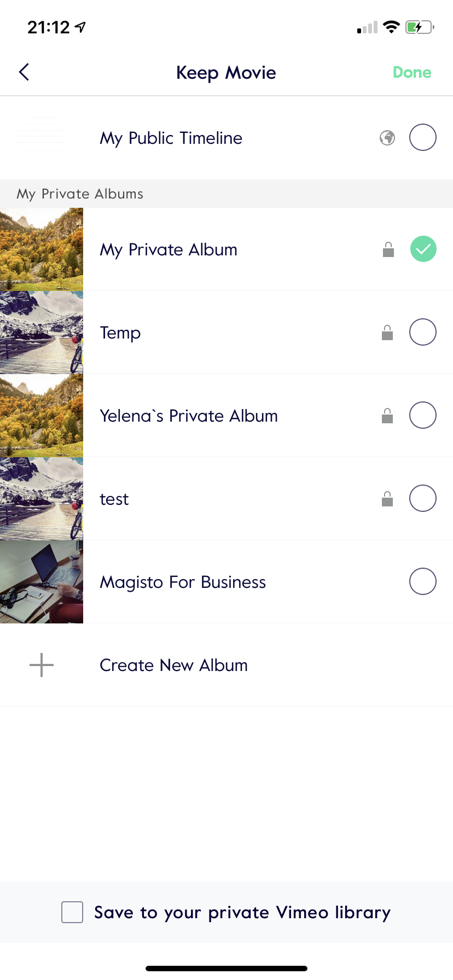Uncheck the green My Private Album checkmark
Viewport: 453px width, 980px height.
pos(423,249)
